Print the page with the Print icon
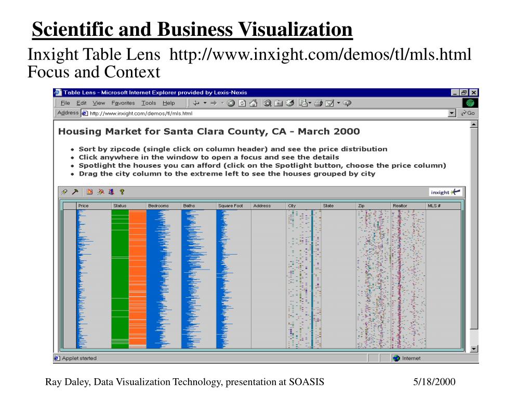 pos(318,103)
